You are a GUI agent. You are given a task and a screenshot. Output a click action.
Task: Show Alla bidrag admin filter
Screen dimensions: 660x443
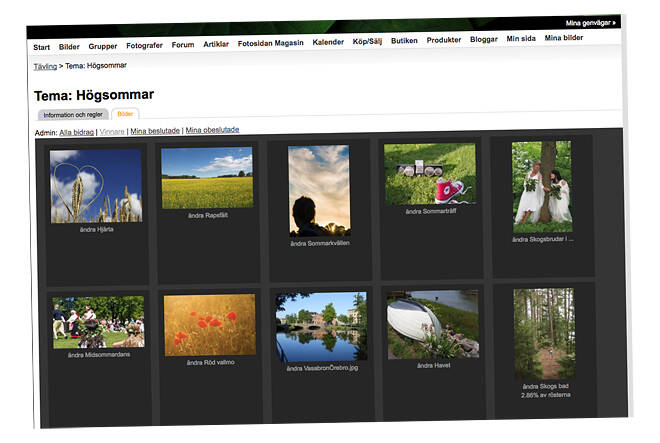pos(78,131)
